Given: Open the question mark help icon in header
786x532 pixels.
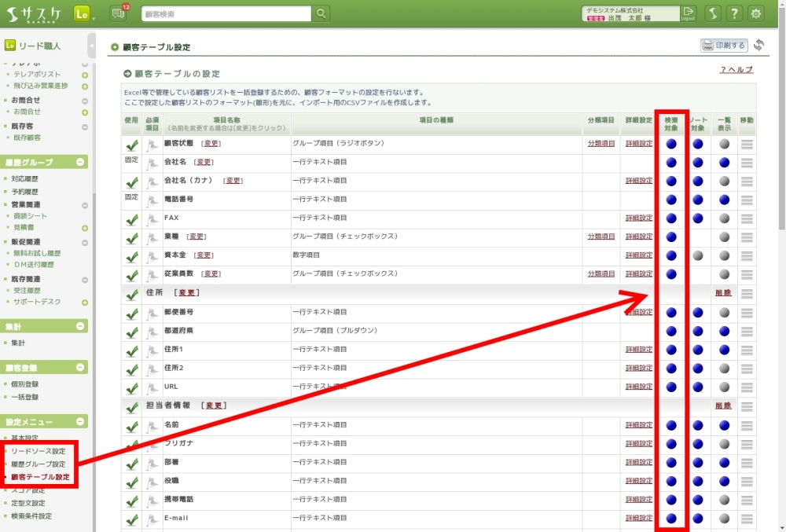Looking at the screenshot, I should pos(733,13).
